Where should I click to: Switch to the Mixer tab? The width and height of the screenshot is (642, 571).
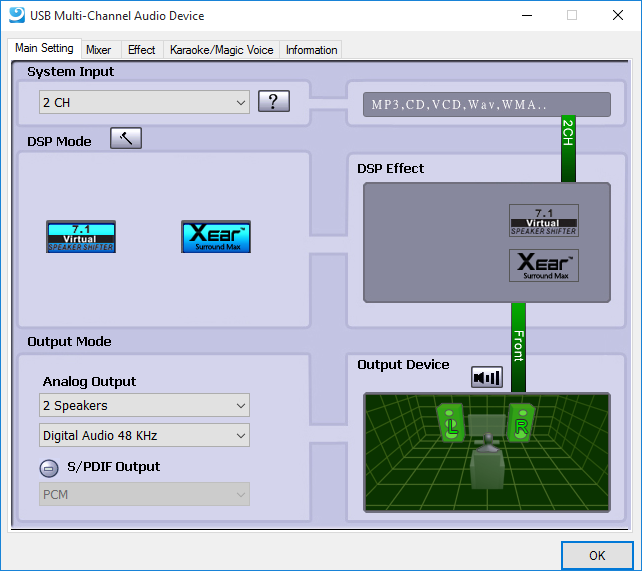click(98, 49)
